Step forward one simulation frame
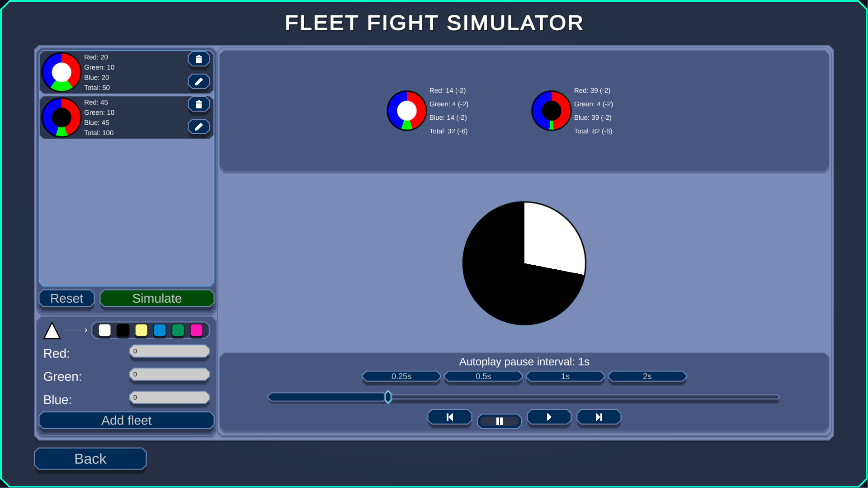 (549, 417)
